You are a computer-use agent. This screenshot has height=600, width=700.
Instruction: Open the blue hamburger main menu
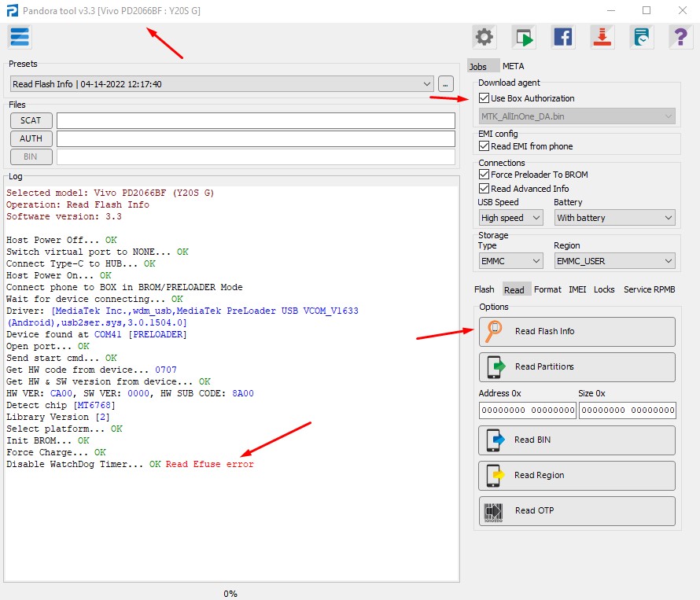point(20,37)
